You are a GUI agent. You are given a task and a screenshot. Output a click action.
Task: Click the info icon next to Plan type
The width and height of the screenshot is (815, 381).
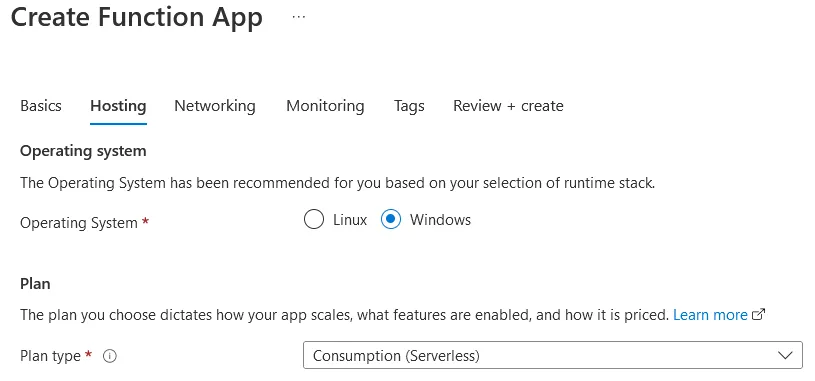(110, 356)
